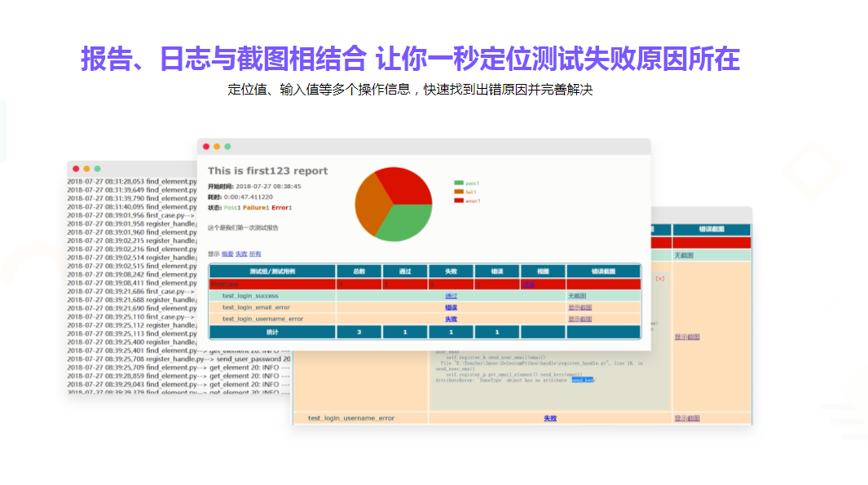Open the 概要 summary filter link
Viewport: 868px width, 485px height.
(x=227, y=253)
